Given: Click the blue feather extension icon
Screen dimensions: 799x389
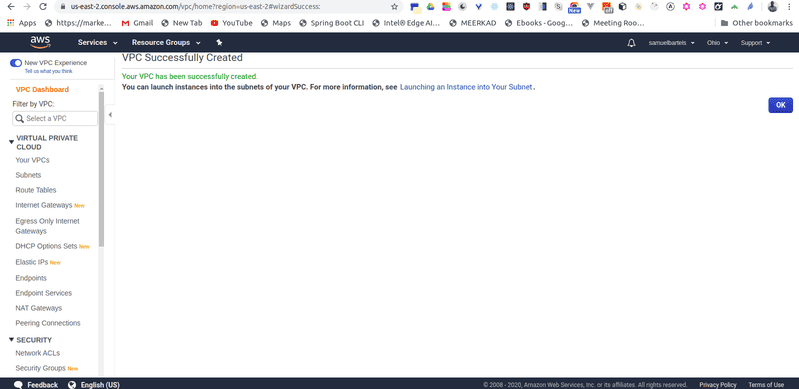Looking at the screenshot, I should click(750, 7).
